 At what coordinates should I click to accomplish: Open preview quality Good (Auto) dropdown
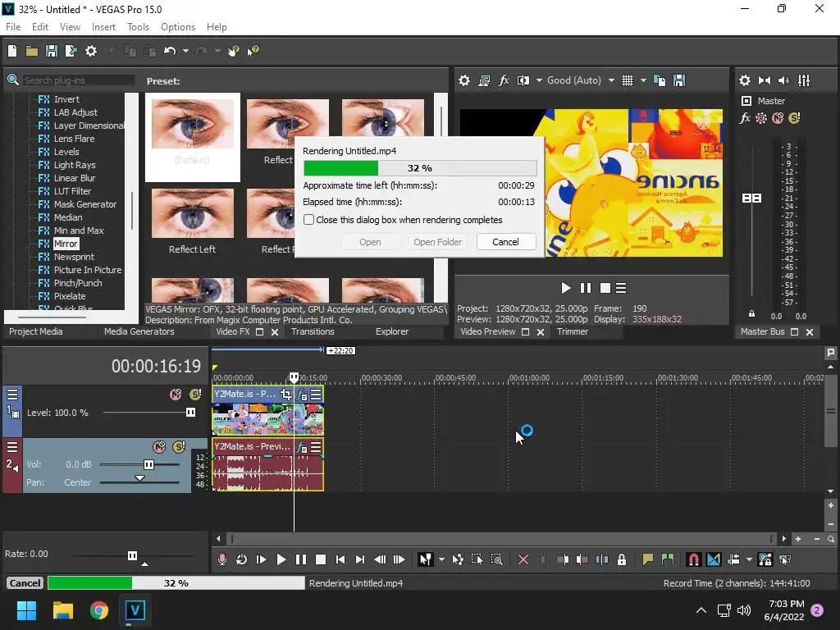pyautogui.click(x=611, y=80)
